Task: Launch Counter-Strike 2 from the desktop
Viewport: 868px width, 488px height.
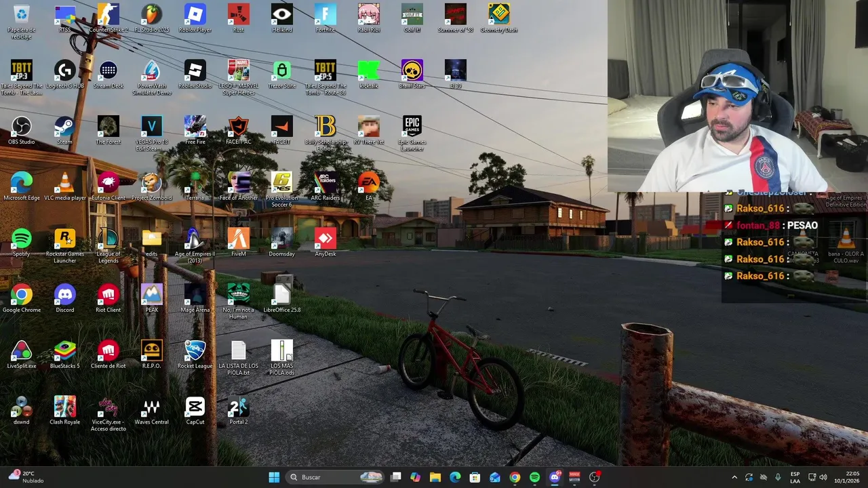Action: 108,19
